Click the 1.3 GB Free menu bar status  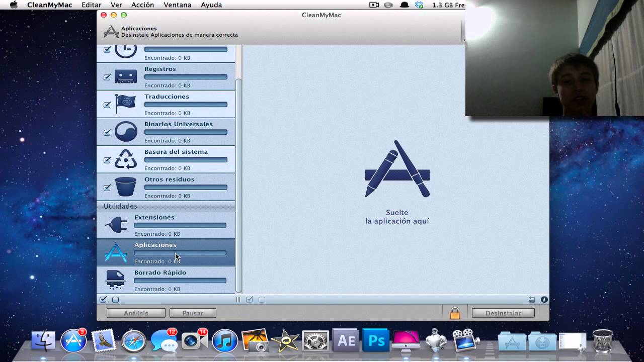click(448, 5)
